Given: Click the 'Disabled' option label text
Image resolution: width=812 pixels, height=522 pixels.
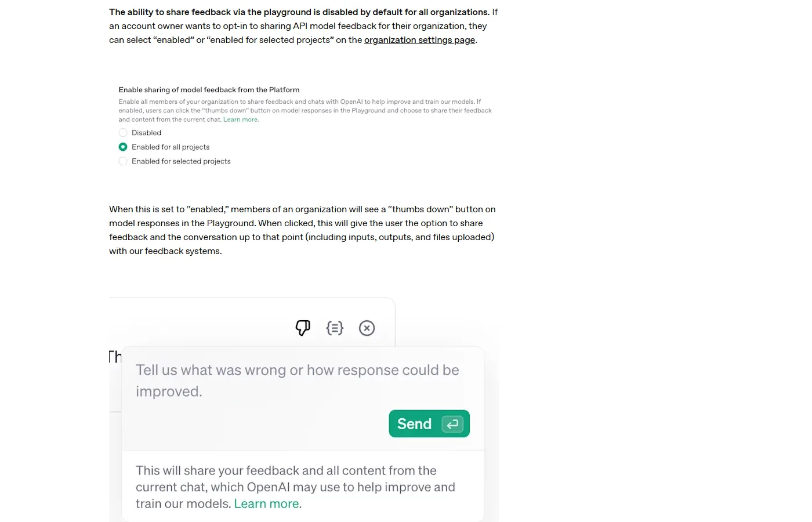Looking at the screenshot, I should (146, 133).
